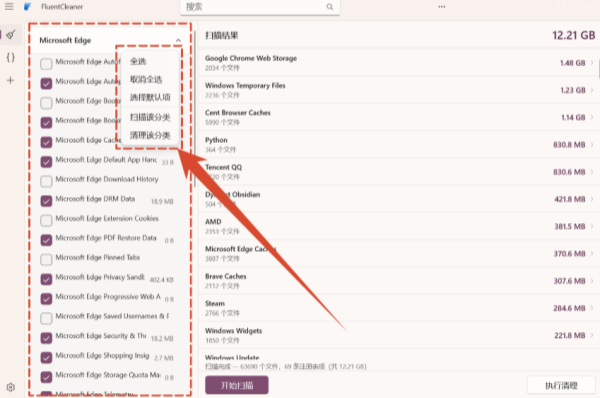Image resolution: width=600 pixels, height=398 pixels.
Task: Click the 12.21 GB total size
Action: (574, 35)
